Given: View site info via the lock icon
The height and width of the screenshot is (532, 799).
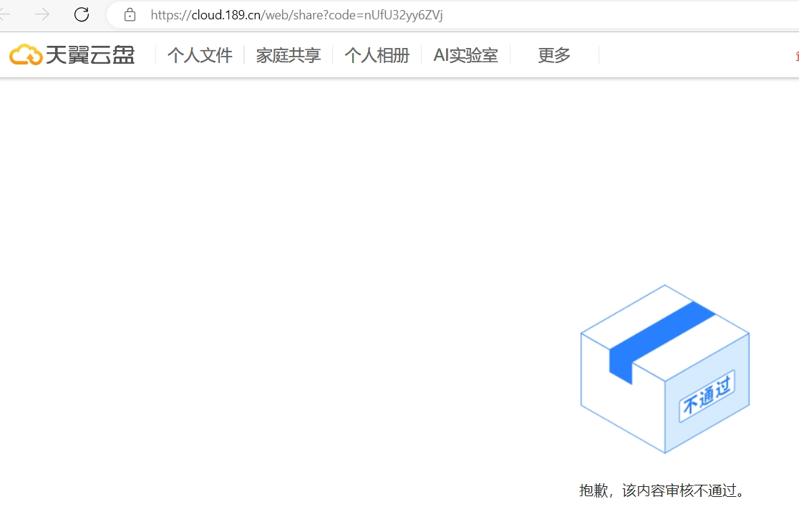Looking at the screenshot, I should coord(130,15).
